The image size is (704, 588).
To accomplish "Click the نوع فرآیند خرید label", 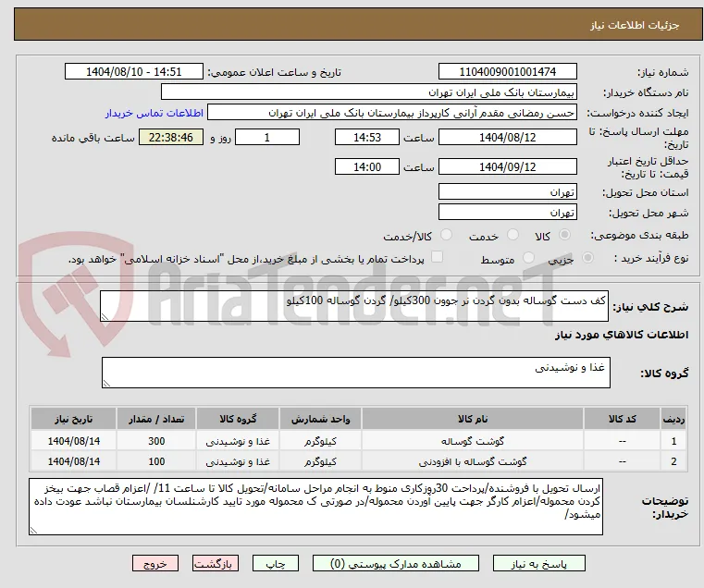I will pos(651,259).
